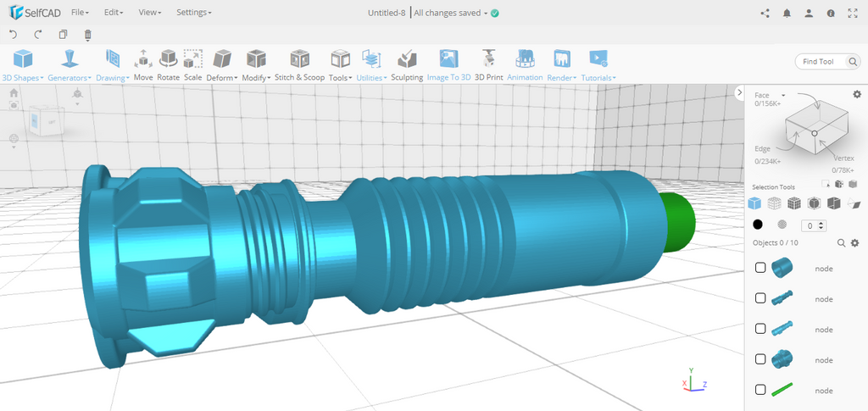Open the Tutorials dropdown
Image resolution: width=868 pixels, height=411 pixels.
[x=598, y=66]
